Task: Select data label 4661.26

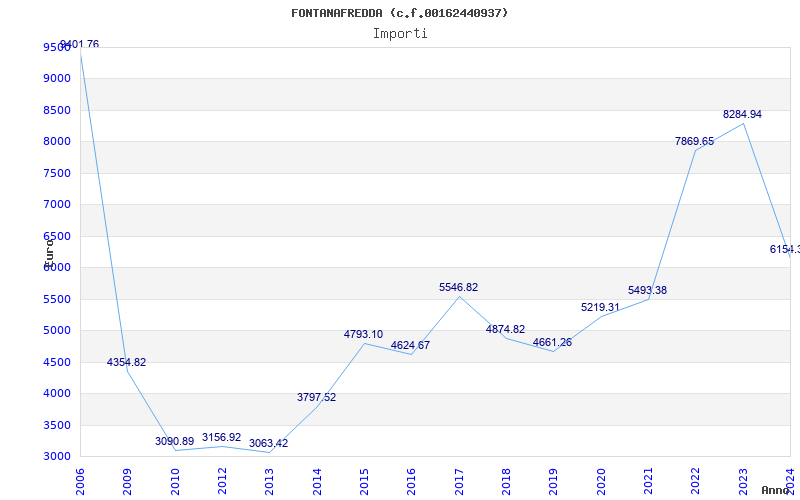Action: coord(552,342)
